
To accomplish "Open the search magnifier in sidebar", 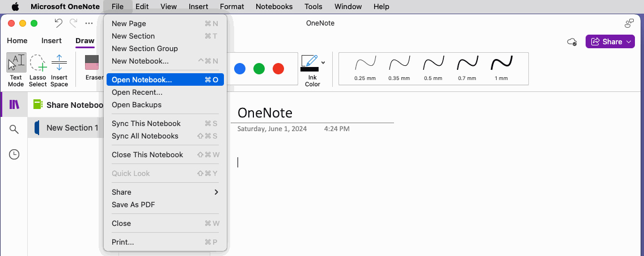I will tap(14, 129).
